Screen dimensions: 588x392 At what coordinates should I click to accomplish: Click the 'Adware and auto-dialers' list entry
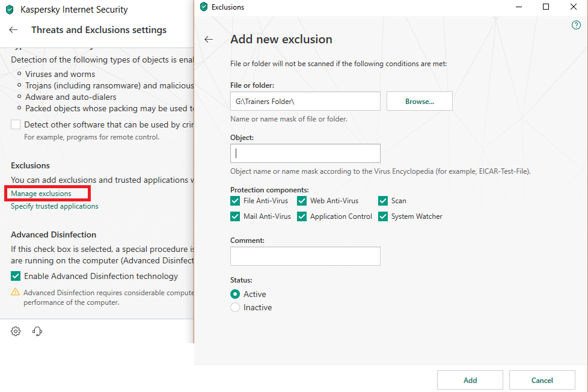click(71, 97)
